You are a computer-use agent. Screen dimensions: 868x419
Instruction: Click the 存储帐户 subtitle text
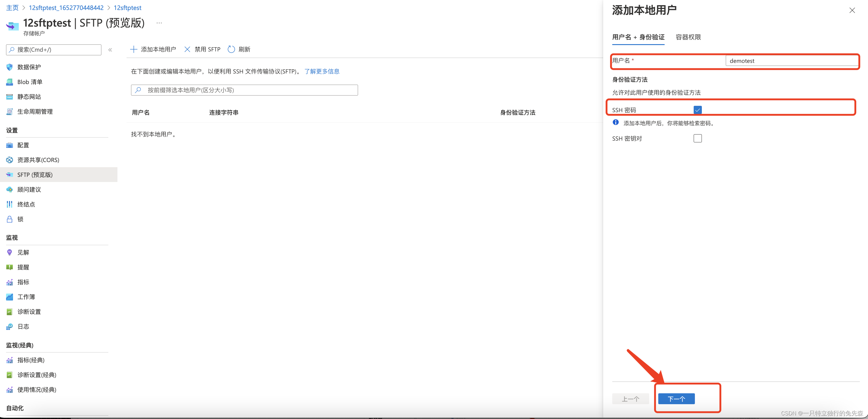pyautogui.click(x=34, y=33)
